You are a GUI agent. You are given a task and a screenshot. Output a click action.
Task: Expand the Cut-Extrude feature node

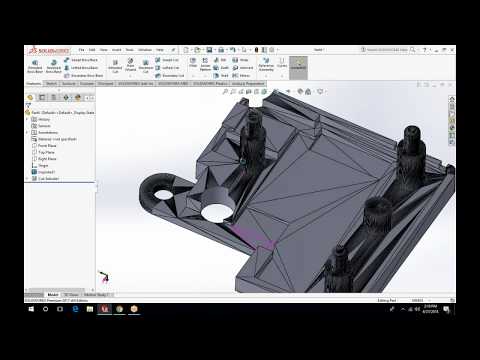tap(28, 179)
